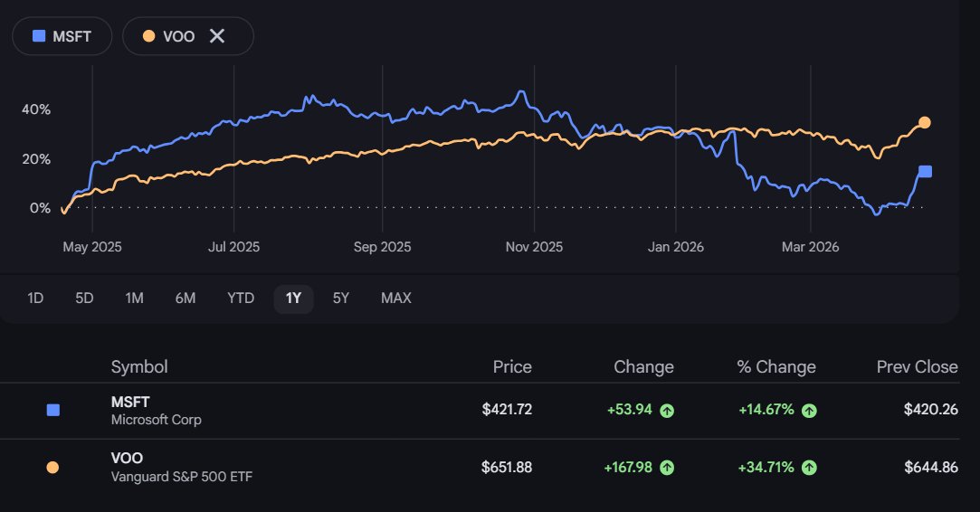The height and width of the screenshot is (512, 980).
Task: Click up-arrow icon beside +53.94
Action: tap(668, 411)
